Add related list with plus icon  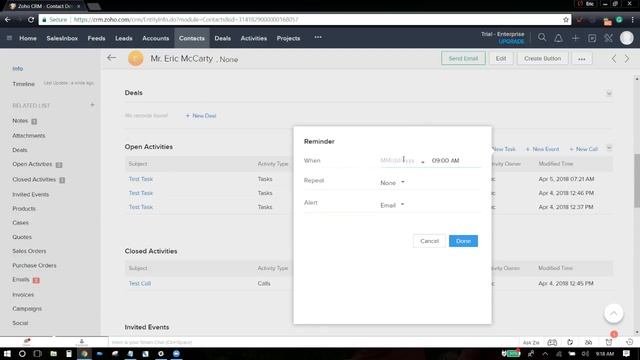(x=92, y=105)
